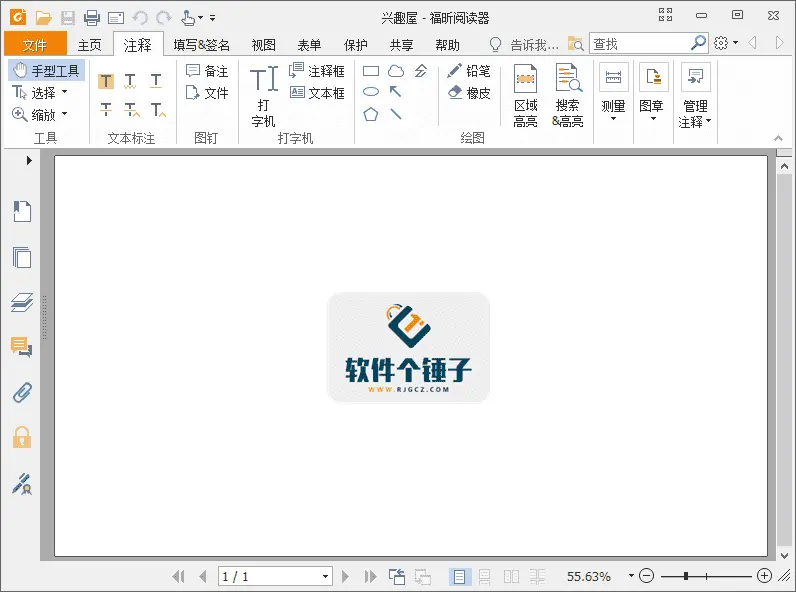
Task: Open the Comments side panel
Action: click(22, 347)
